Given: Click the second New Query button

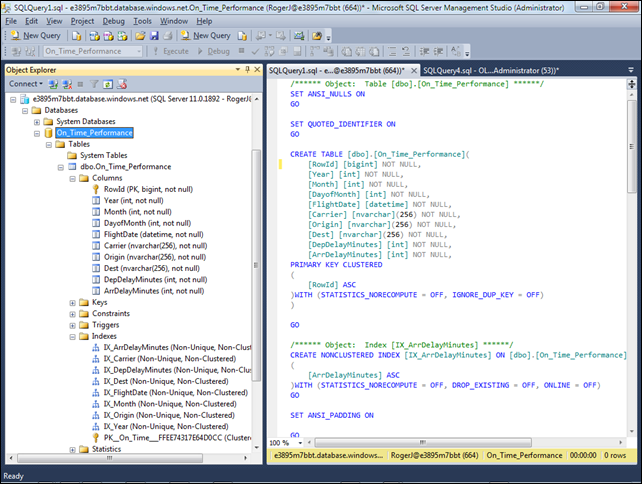Looking at the screenshot, I should click(x=206, y=36).
